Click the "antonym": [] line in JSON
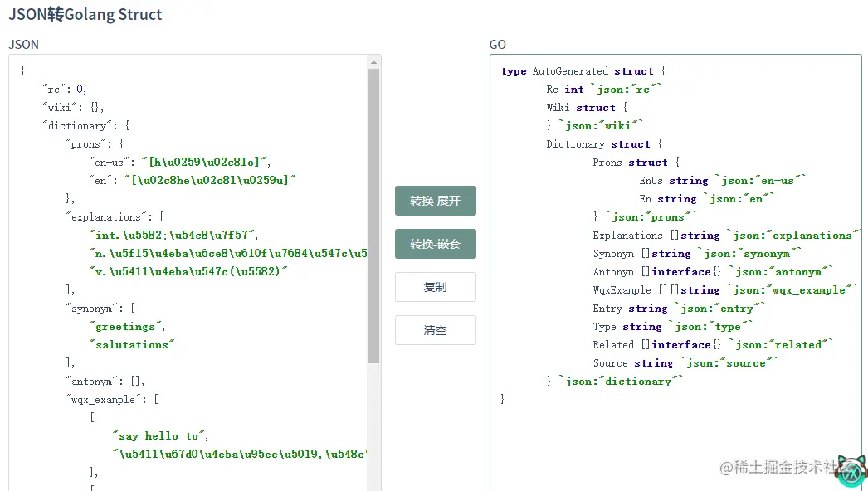 105,382
